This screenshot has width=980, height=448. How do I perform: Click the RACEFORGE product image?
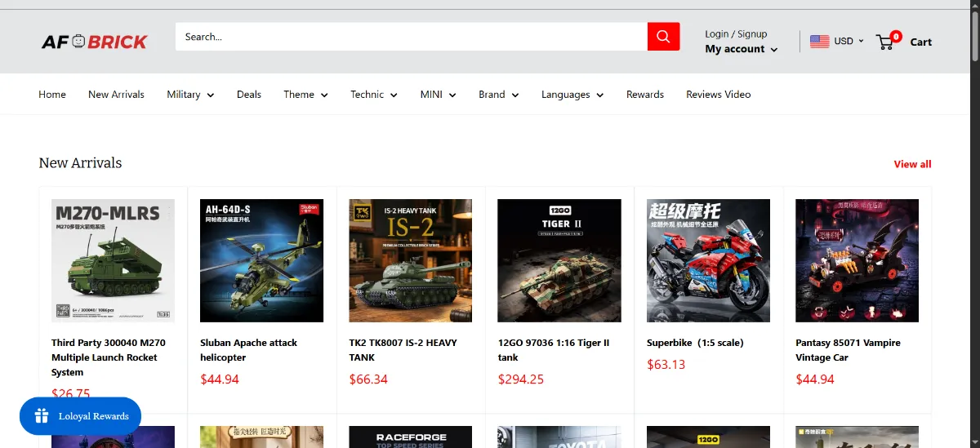[410, 437]
